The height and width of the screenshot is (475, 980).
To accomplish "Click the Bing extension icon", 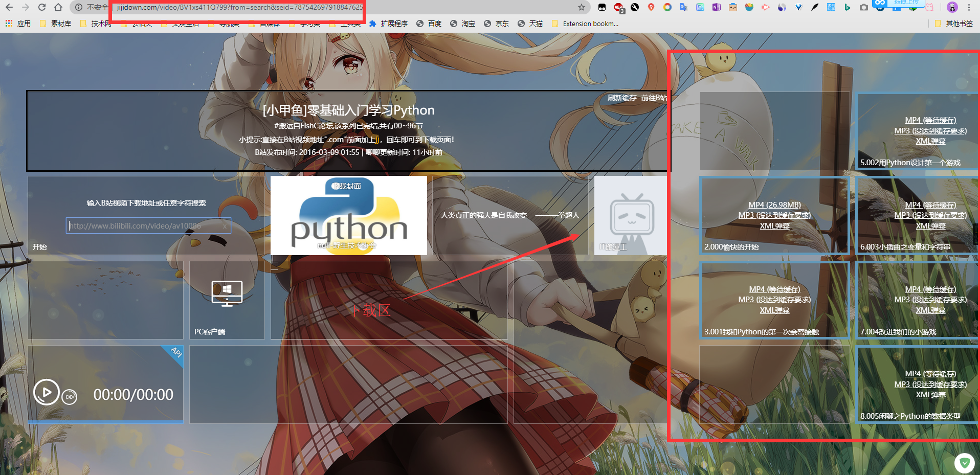I will click(848, 8).
